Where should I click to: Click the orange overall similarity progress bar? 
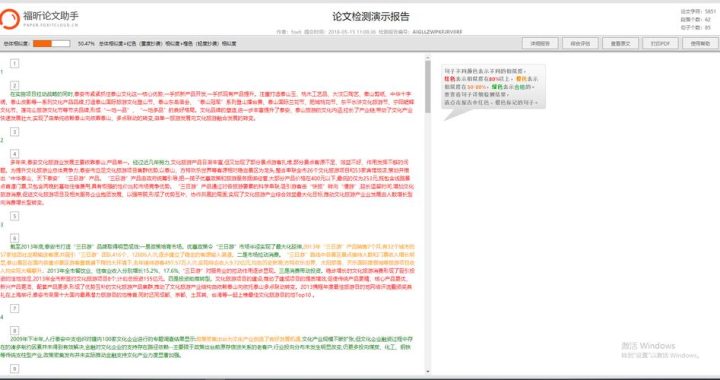pyautogui.click(x=51, y=44)
